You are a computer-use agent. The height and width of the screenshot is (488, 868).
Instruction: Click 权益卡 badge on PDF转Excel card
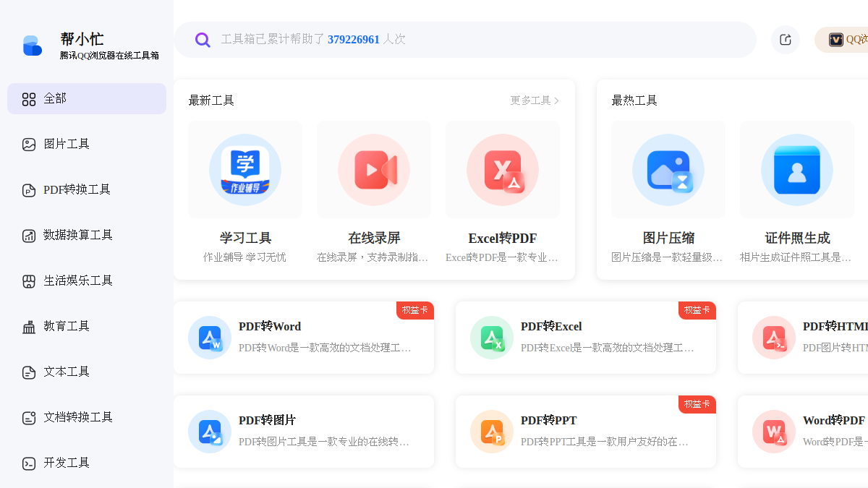tap(697, 310)
